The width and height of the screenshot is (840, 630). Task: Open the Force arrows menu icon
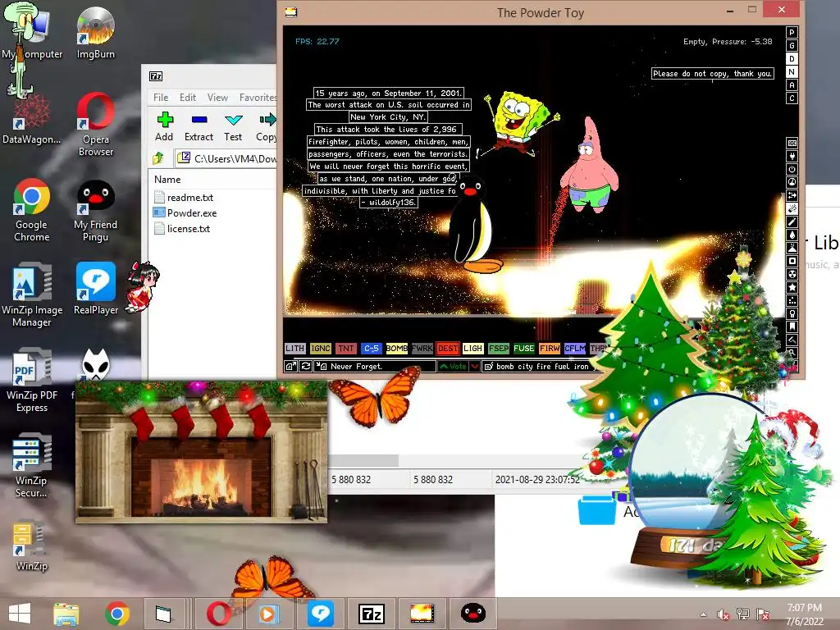(x=792, y=195)
